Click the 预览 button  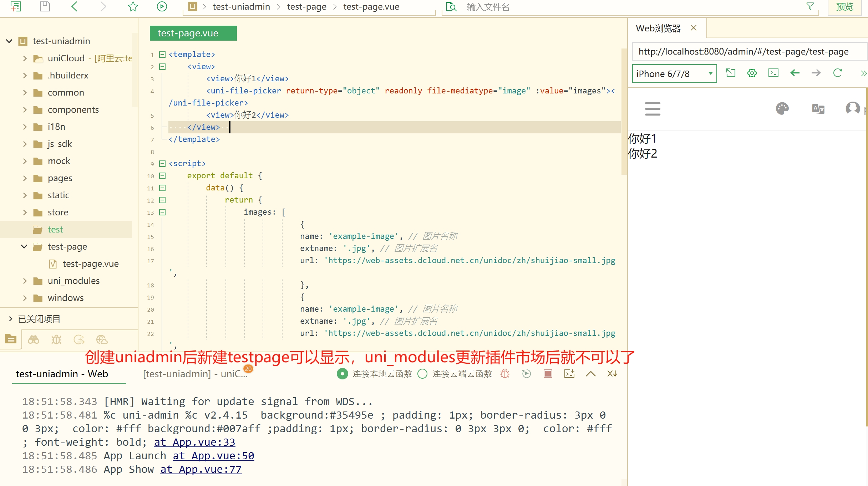845,7
